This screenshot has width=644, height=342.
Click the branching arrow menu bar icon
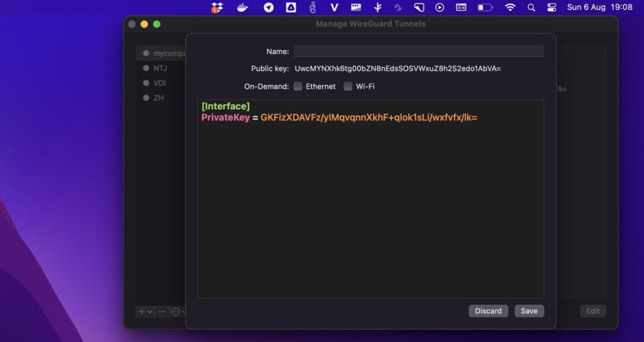pyautogui.click(x=378, y=8)
